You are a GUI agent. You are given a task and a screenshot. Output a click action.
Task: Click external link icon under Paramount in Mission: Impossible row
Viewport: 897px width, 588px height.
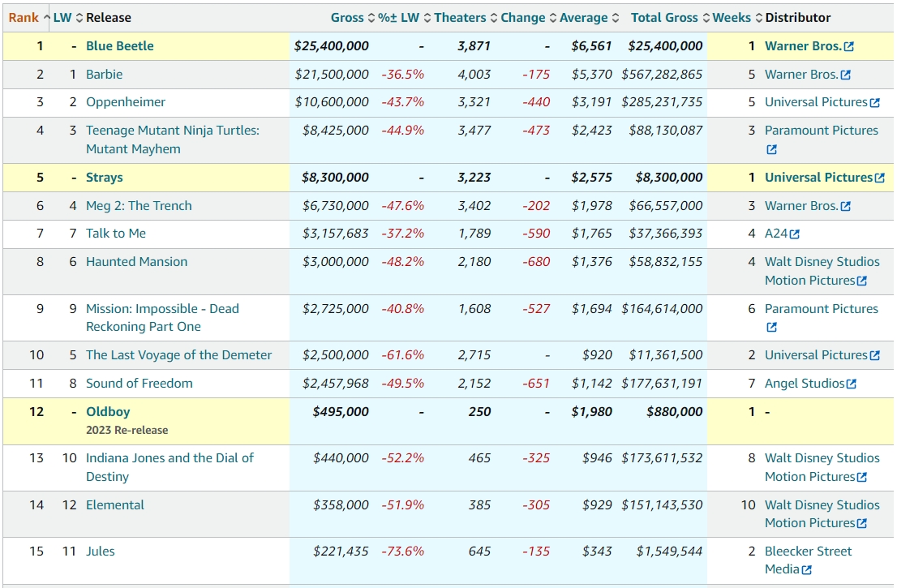772,327
